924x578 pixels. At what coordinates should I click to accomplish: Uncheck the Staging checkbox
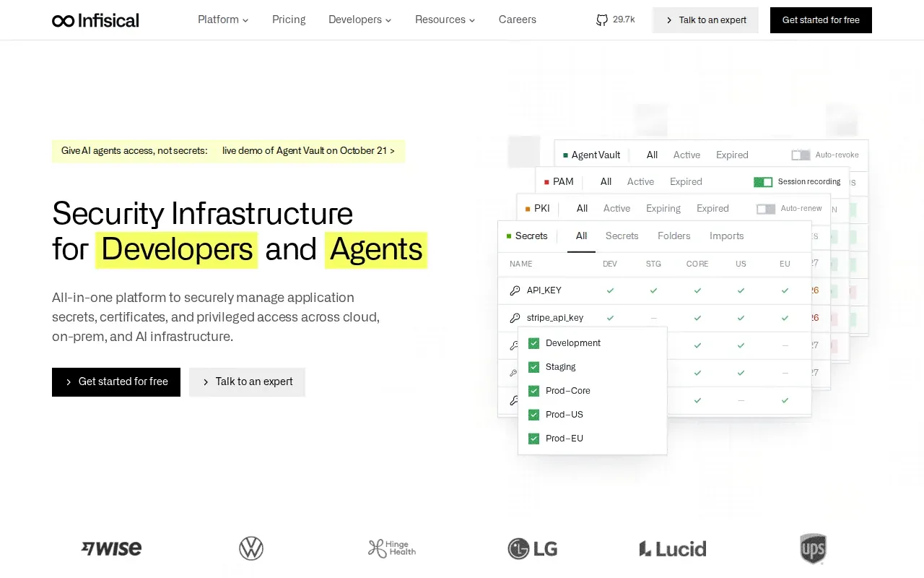coord(534,367)
